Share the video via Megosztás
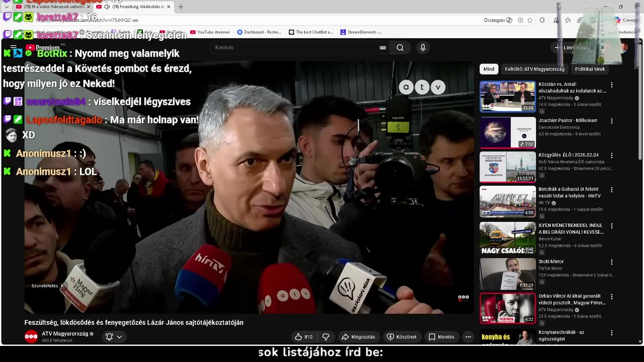Image resolution: width=644 pixels, height=362 pixels. coord(358,337)
